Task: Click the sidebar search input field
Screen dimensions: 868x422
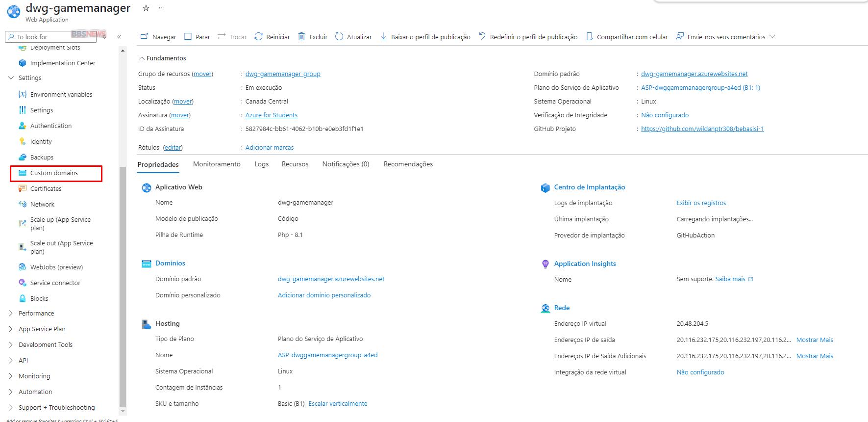Action: 42,37
